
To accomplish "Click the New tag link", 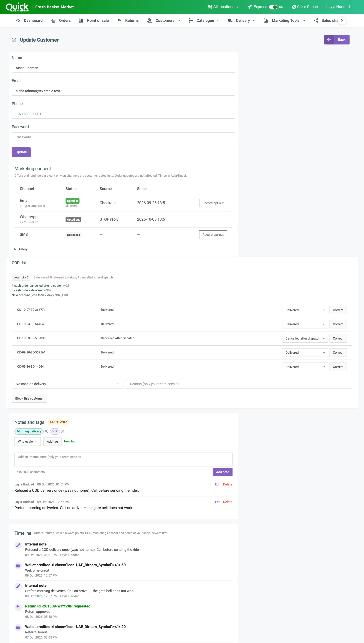I will click(x=70, y=441).
